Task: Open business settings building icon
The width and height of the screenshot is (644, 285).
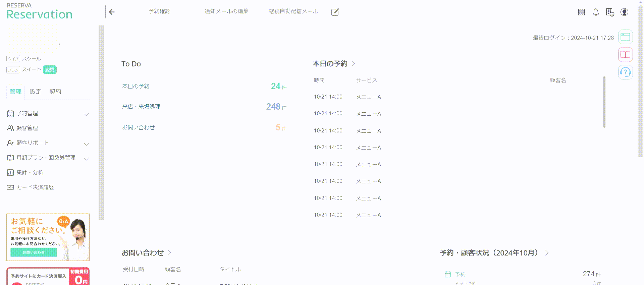Action: point(610,12)
